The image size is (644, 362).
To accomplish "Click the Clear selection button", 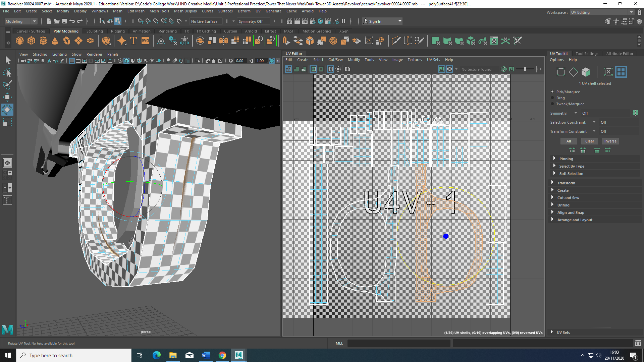I will (589, 141).
